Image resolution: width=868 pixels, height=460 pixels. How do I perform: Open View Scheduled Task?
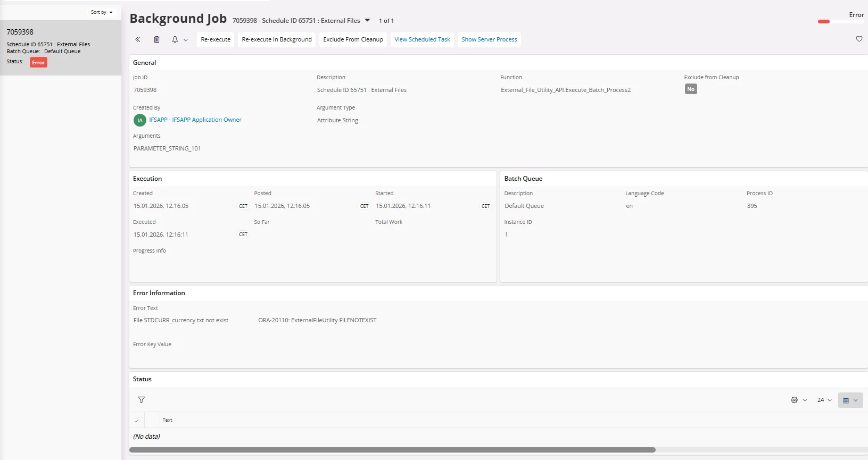point(422,39)
